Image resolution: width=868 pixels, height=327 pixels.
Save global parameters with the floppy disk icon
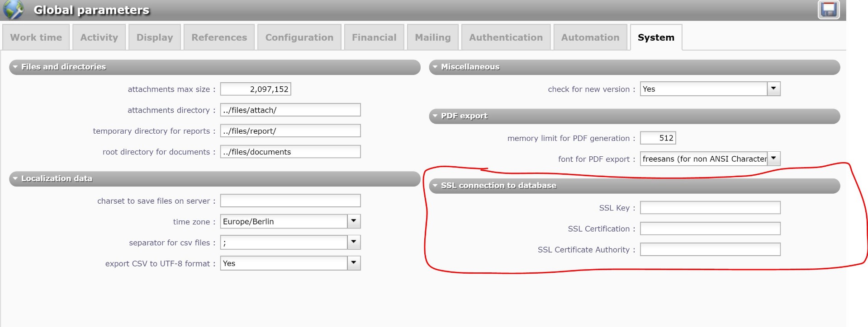(x=829, y=9)
